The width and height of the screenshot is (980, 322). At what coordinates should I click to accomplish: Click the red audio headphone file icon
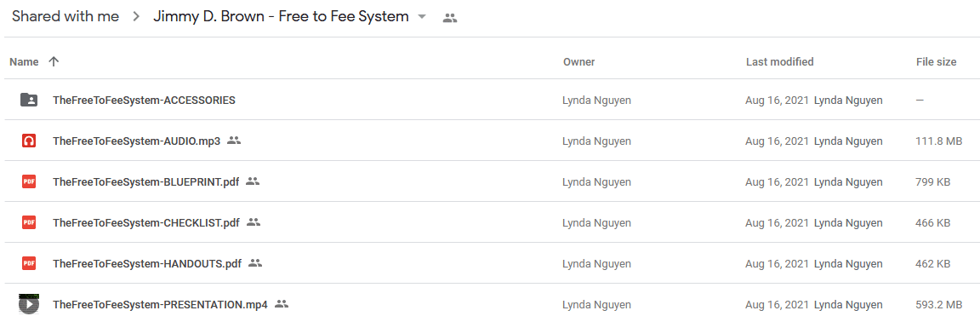tap(29, 141)
